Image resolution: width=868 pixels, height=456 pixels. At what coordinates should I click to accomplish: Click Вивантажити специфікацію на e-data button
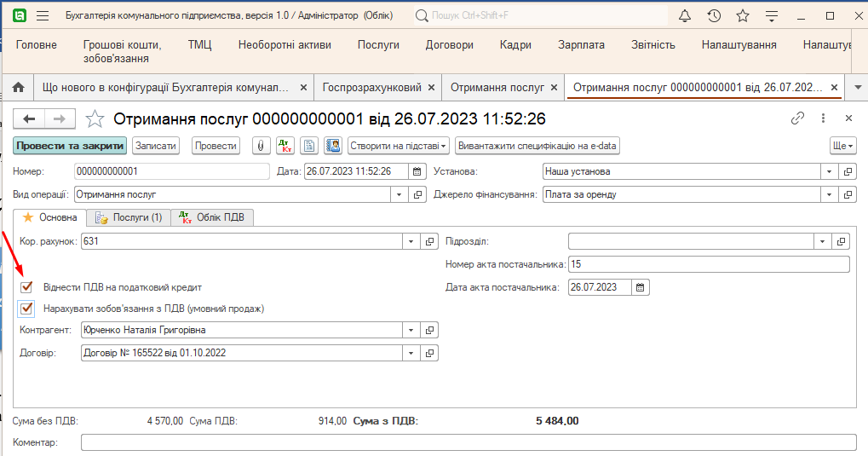tap(537, 146)
